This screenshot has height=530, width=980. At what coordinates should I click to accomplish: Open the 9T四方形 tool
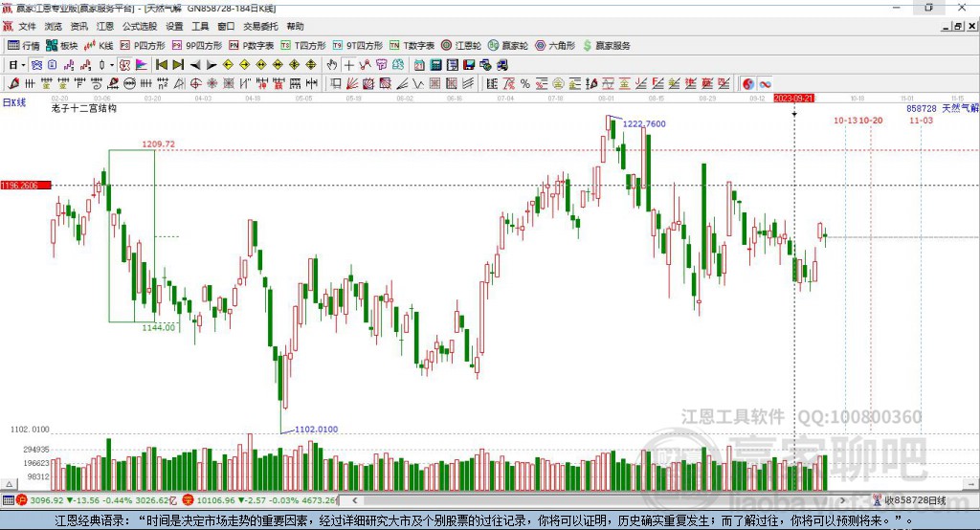[x=358, y=46]
